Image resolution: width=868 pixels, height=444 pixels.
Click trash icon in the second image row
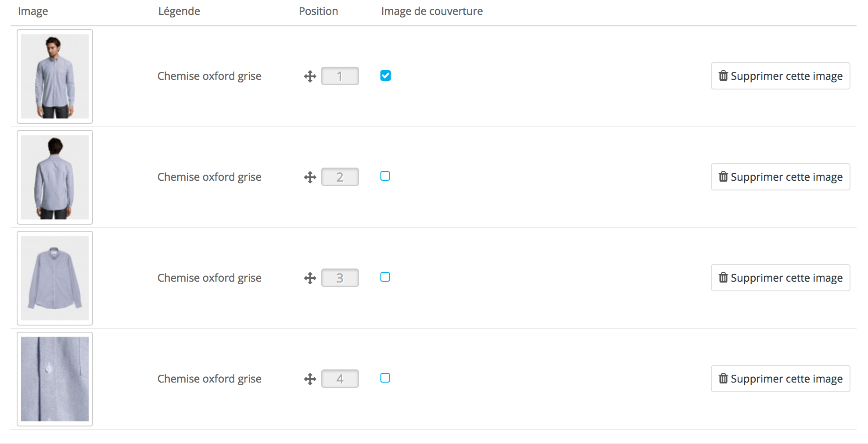pyautogui.click(x=723, y=177)
